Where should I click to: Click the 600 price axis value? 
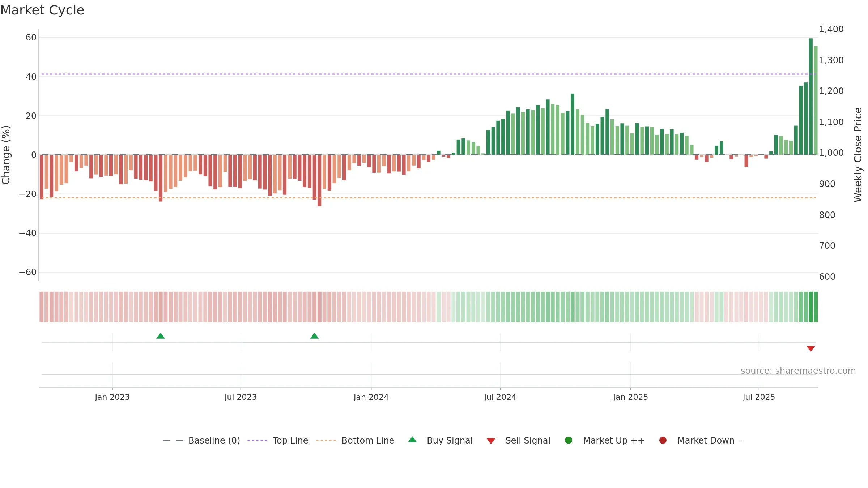pos(827,277)
